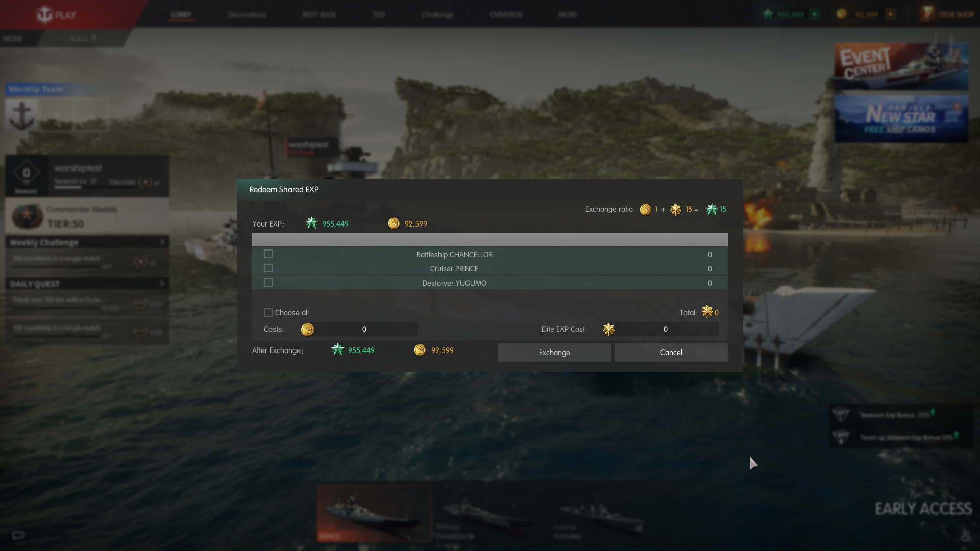
Task: Open the MORE menu tab
Action: [x=568, y=15]
